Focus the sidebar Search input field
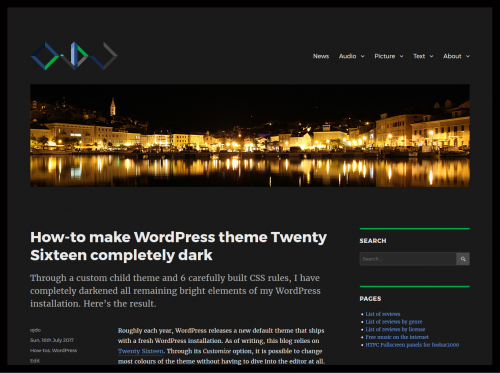The image size is (500, 373). [x=408, y=259]
